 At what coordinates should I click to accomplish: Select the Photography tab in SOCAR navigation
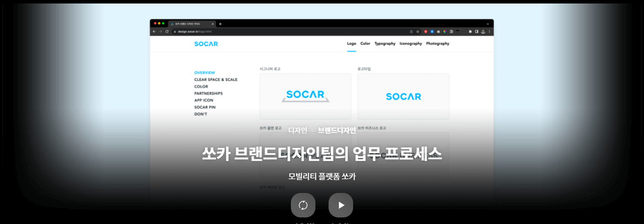438,43
